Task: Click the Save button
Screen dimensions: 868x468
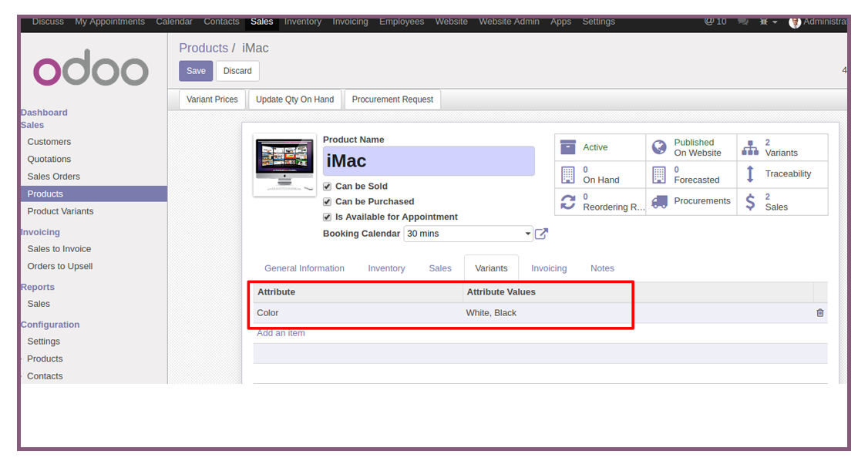Action: click(196, 71)
